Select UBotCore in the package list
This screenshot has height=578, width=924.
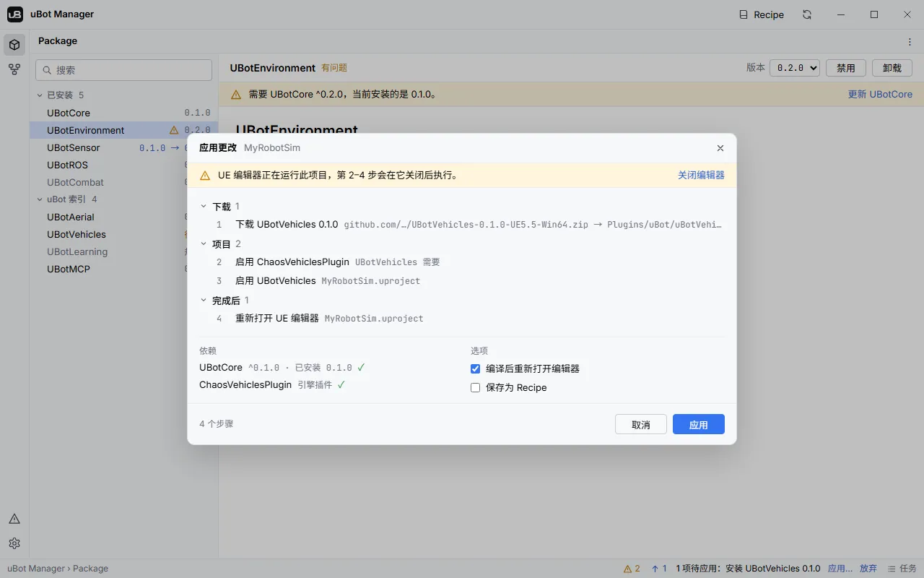[123, 113]
